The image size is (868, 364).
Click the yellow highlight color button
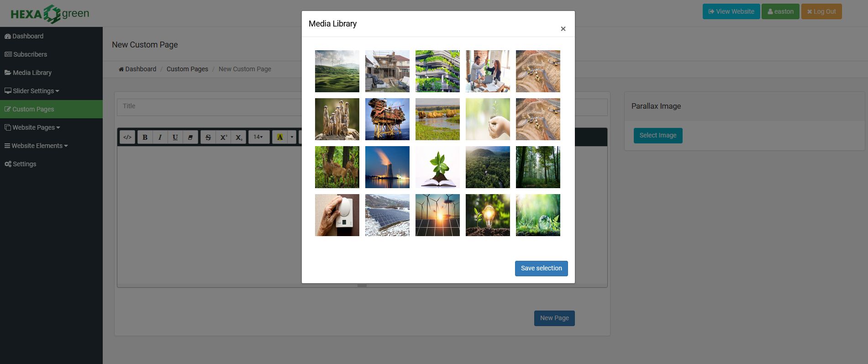[x=280, y=137]
